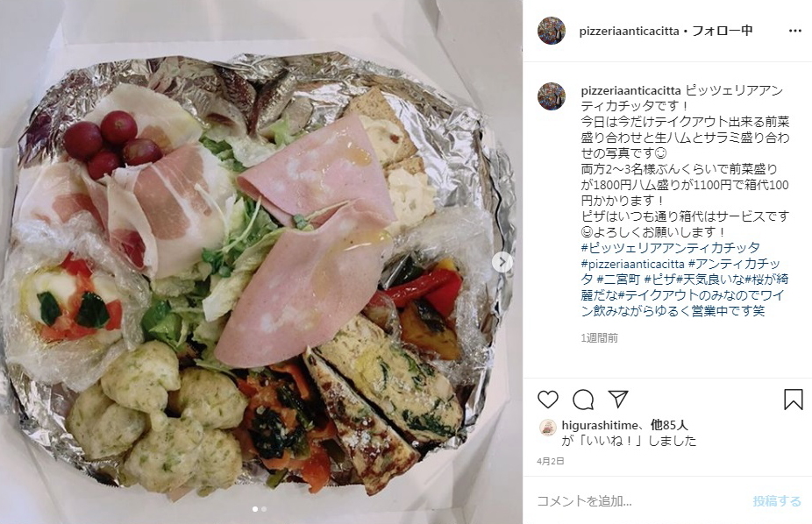
Task: Open the higurashitime profile link
Action: [x=600, y=425]
